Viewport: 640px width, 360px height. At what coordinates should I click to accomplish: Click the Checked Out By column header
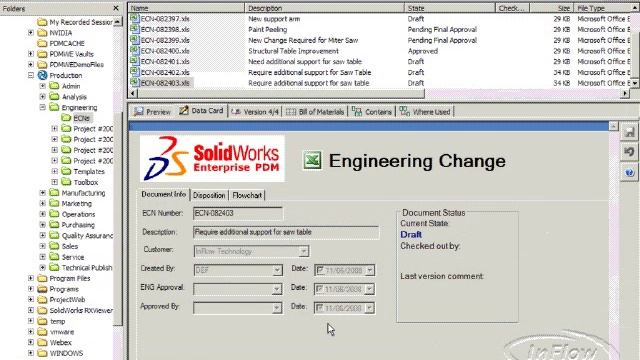coord(513,8)
